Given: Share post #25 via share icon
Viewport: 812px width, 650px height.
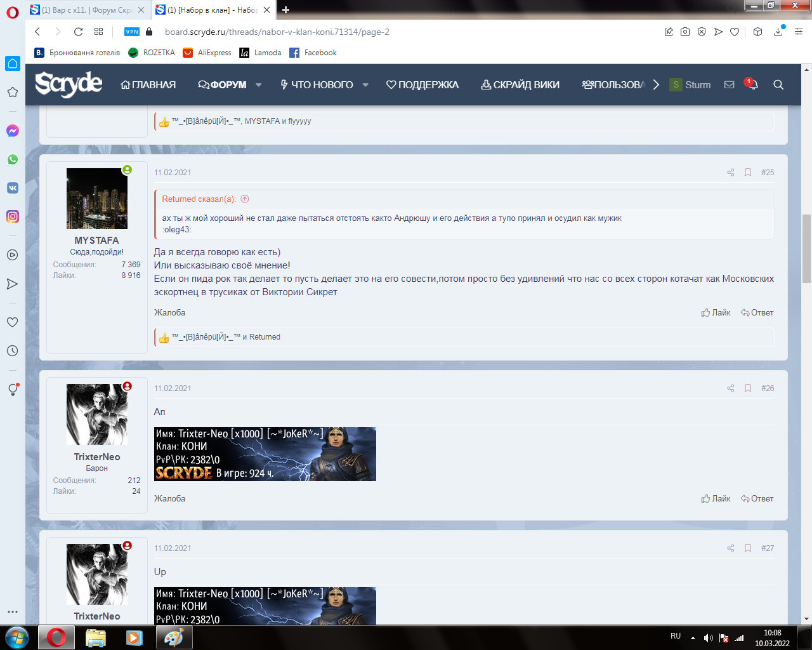Looking at the screenshot, I should coord(730,173).
